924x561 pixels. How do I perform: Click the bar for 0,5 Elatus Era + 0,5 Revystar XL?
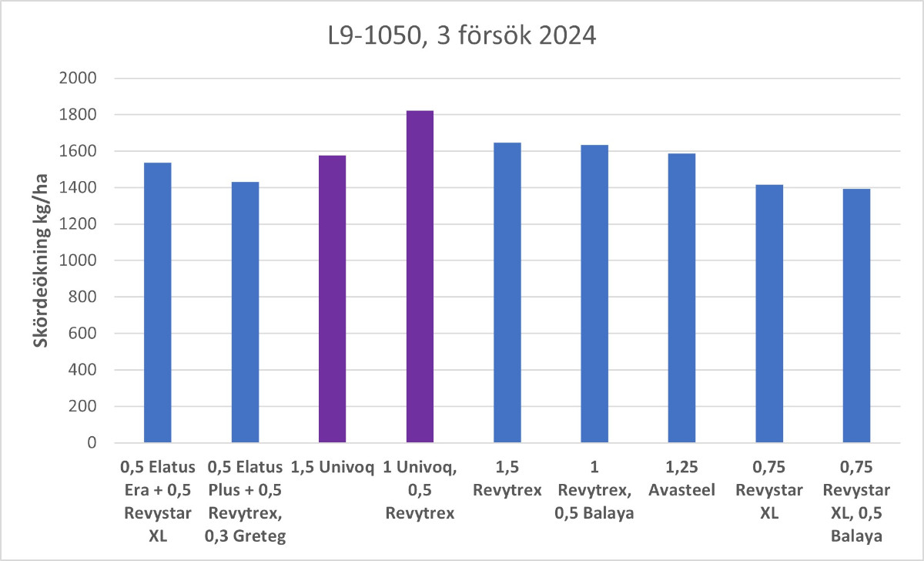click(x=157, y=303)
